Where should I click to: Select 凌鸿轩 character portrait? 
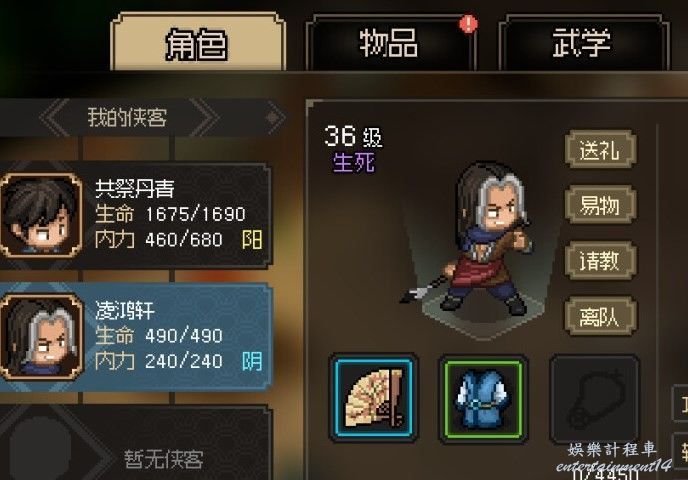coord(41,337)
